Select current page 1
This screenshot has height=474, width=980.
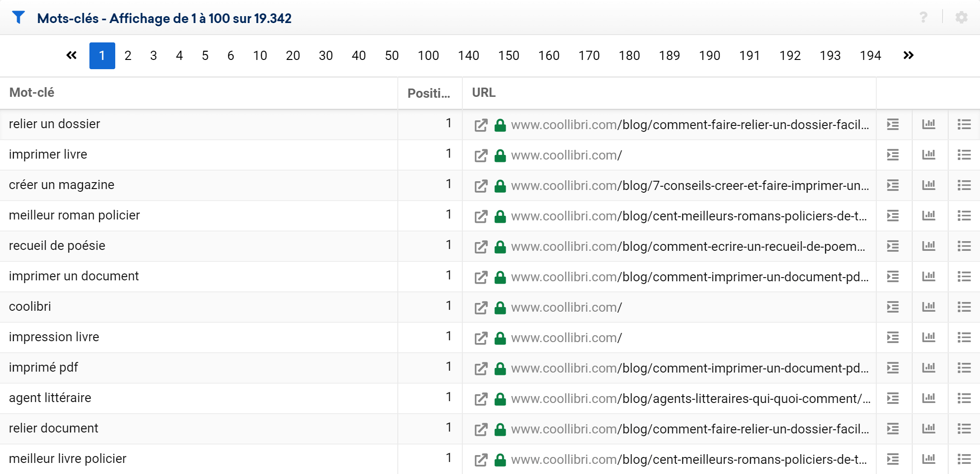coord(102,56)
